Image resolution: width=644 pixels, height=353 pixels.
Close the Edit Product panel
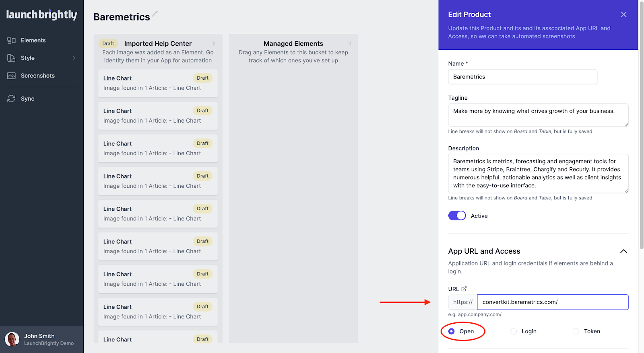pos(623,14)
